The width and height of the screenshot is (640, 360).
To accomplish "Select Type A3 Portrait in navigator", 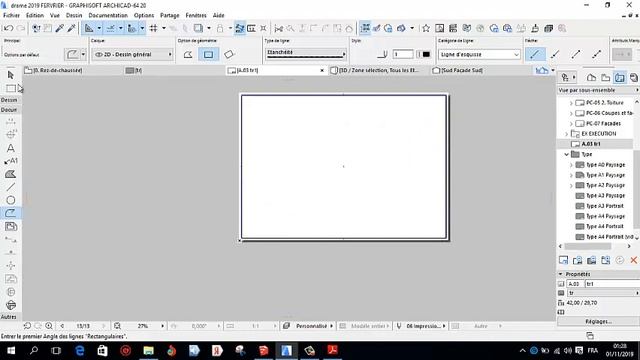I will click(604, 206).
